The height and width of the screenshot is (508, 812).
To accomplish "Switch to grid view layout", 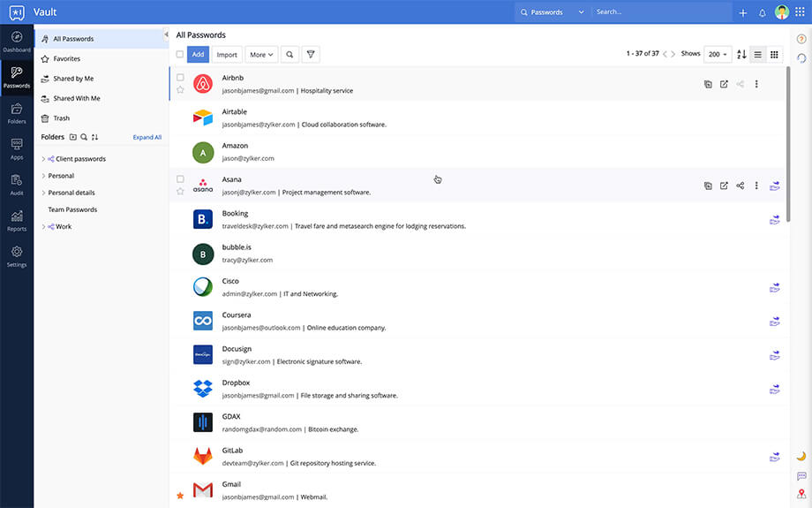I will click(774, 55).
